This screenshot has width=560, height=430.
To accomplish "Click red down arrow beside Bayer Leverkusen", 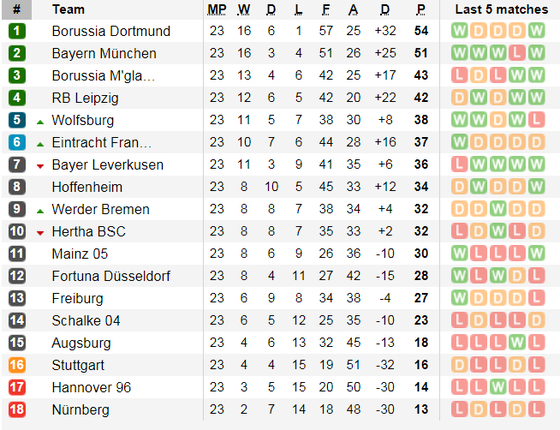I will point(40,166).
